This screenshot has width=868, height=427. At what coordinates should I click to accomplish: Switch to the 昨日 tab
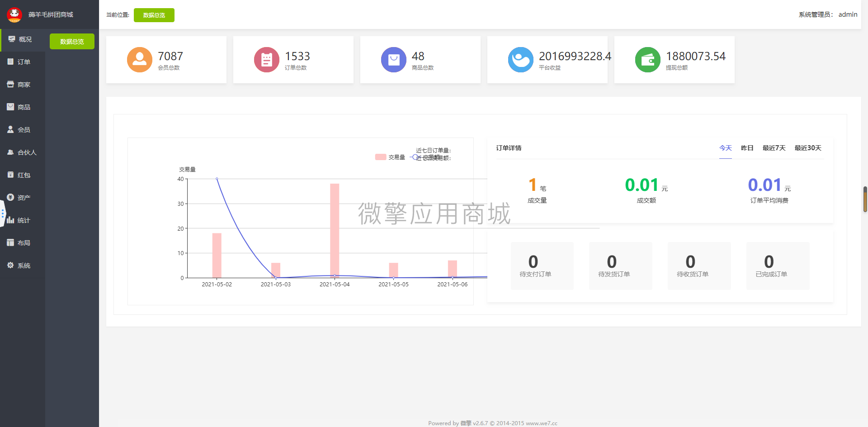pos(747,148)
